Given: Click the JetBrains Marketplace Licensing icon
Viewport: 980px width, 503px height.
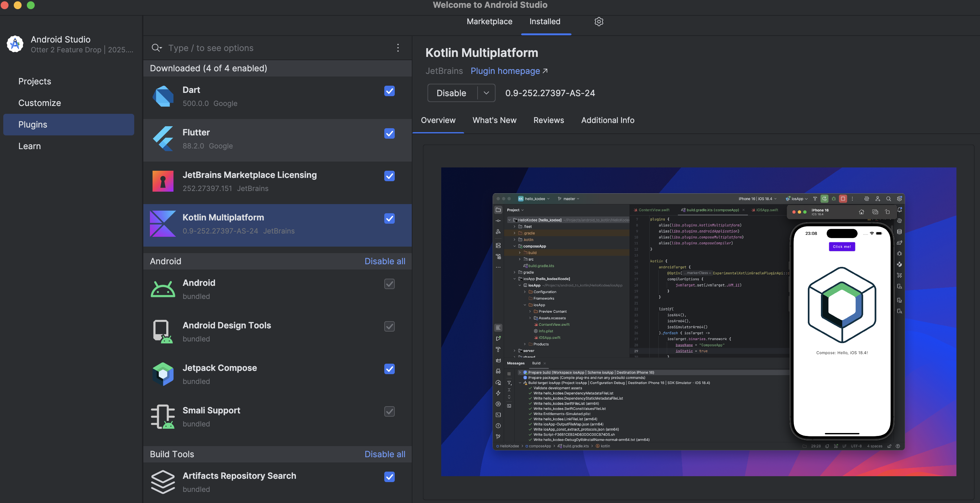Looking at the screenshot, I should coord(163,182).
